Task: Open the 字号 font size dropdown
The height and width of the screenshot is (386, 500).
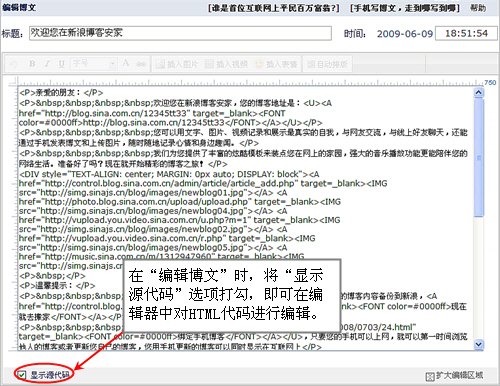Action: click(x=94, y=63)
